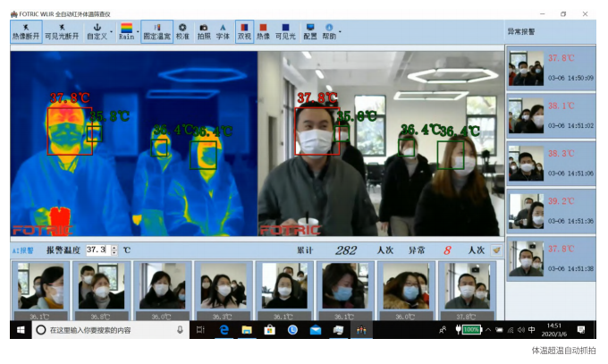Click the 可见光断开 visible light disconnect icon
Image resolution: width=608 pixels, height=364 pixels.
[60, 32]
